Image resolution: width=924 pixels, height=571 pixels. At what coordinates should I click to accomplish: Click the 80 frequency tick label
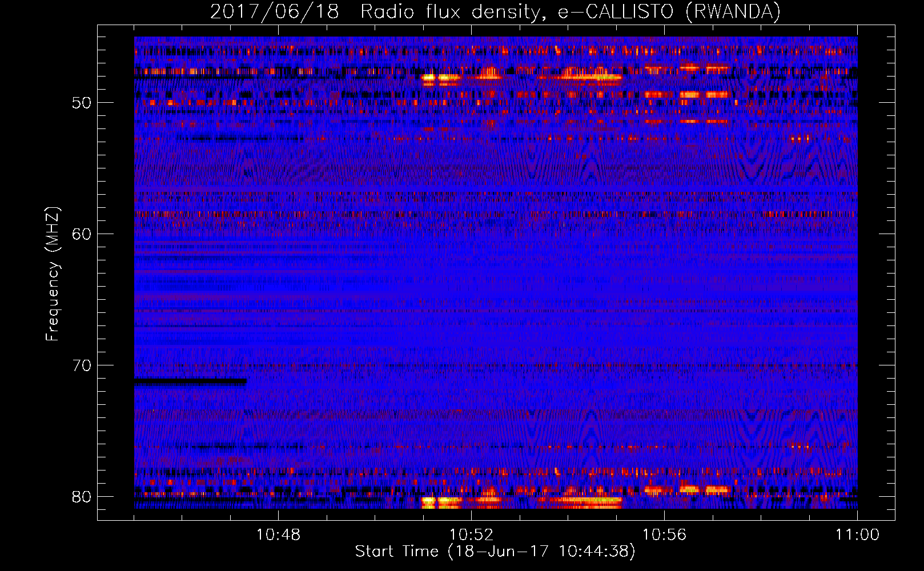[x=82, y=497]
